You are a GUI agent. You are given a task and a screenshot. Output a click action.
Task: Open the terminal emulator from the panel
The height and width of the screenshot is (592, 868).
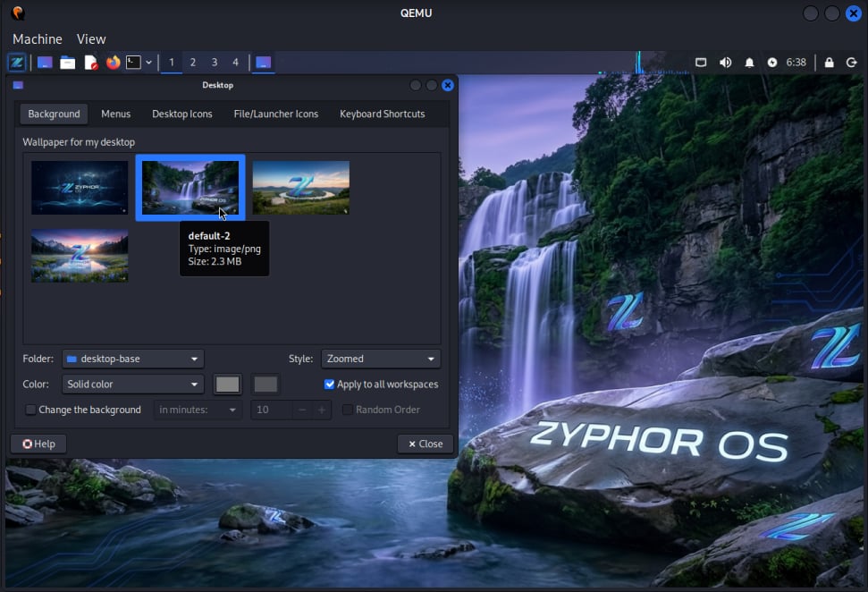pyautogui.click(x=133, y=63)
